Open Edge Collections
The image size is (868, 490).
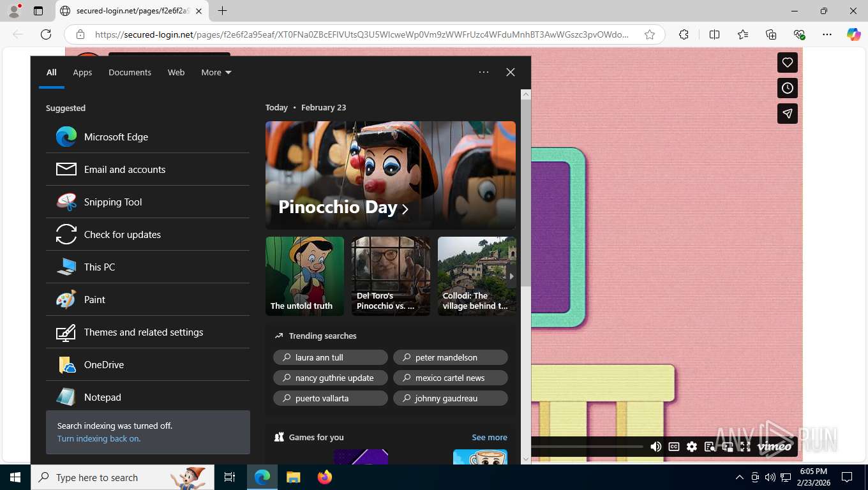pos(771,34)
